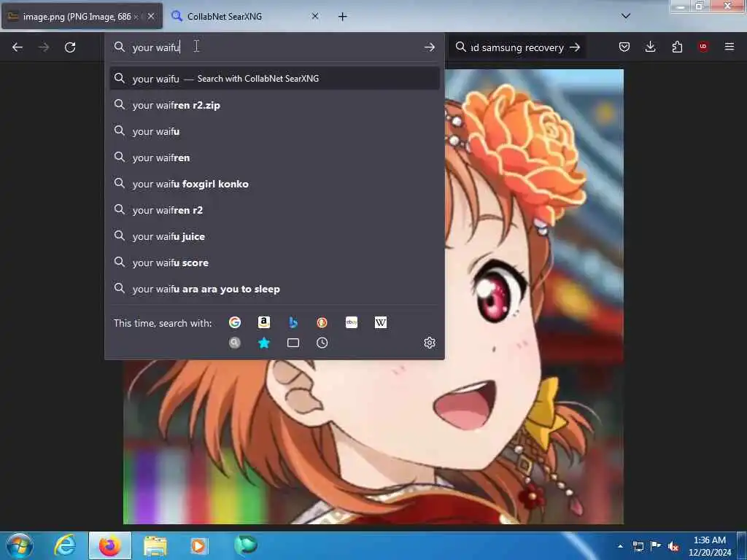The image size is (747, 560).
Task: Click in the address bar text field
Action: click(x=274, y=47)
